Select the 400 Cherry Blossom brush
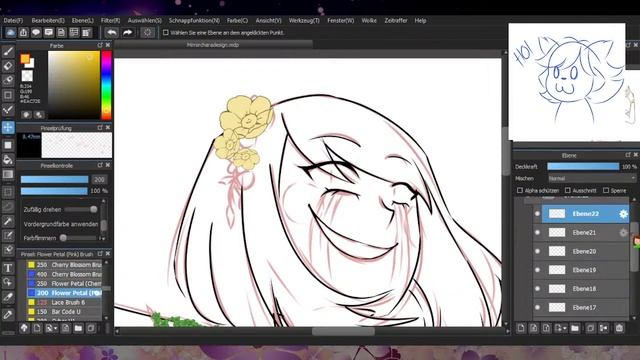640x360 pixels. (64, 274)
